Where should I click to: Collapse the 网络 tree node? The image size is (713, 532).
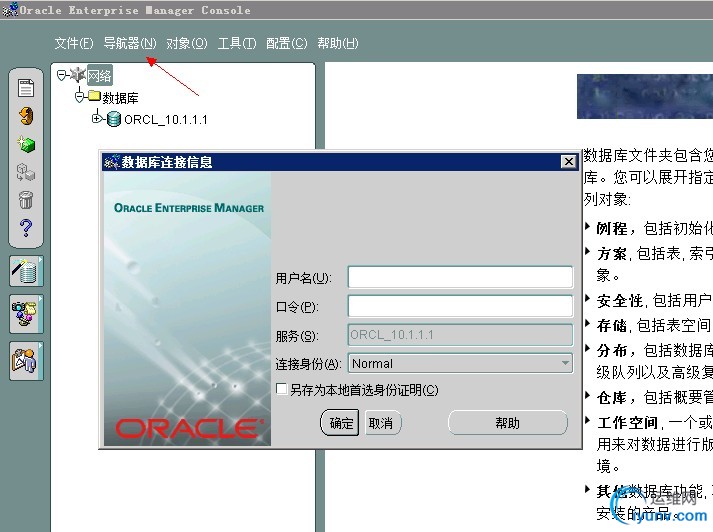[x=61, y=75]
